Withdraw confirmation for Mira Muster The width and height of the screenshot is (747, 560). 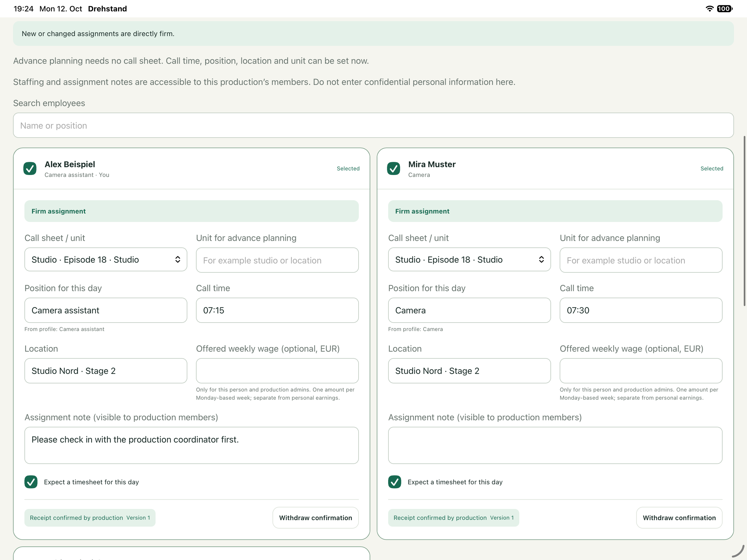point(679,518)
